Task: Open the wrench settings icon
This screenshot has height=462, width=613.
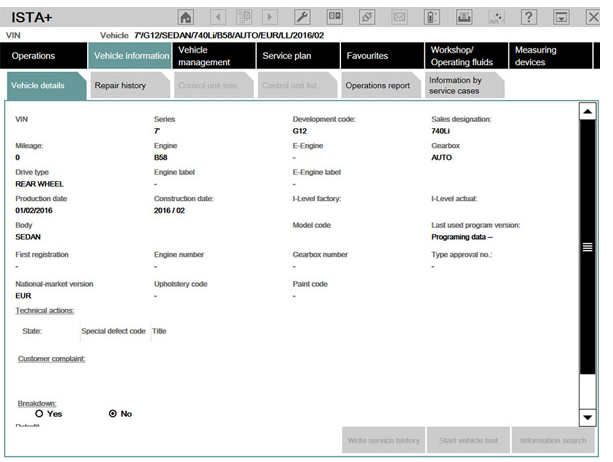Action: pyautogui.click(x=302, y=17)
